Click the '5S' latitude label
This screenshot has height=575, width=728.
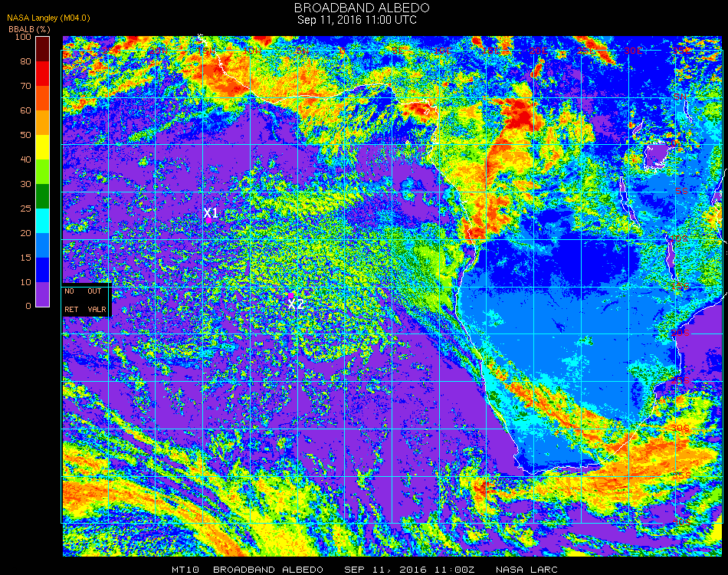tap(681, 192)
